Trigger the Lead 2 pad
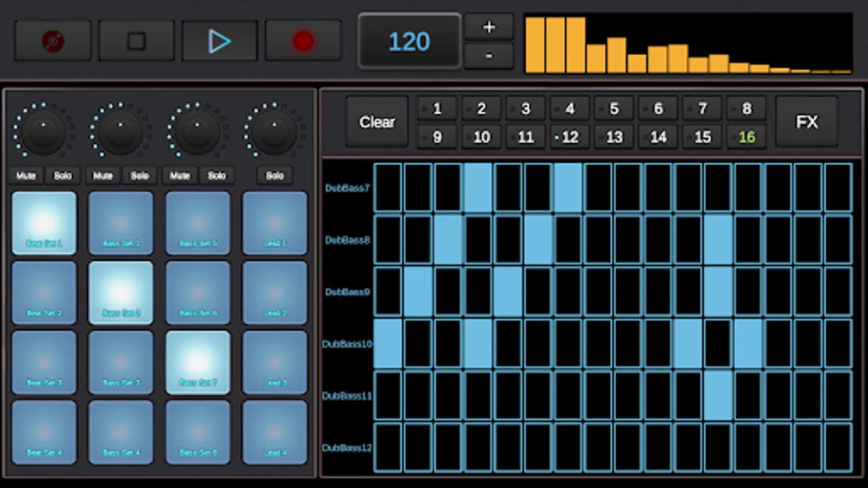The image size is (868, 488). click(x=275, y=293)
